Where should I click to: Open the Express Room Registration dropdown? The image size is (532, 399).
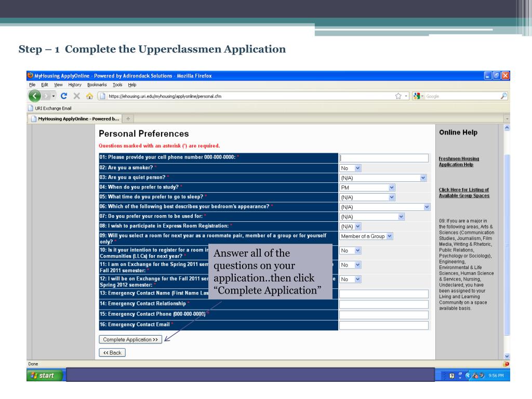coord(351,227)
